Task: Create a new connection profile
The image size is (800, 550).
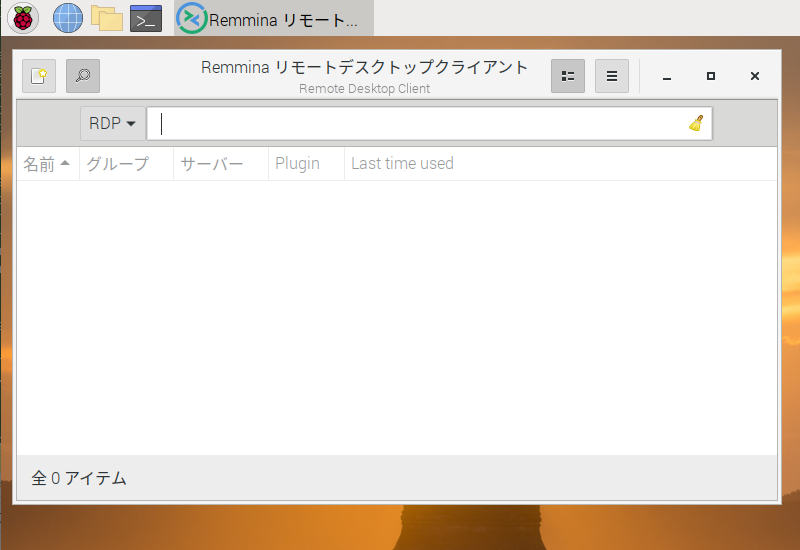Action: click(x=39, y=76)
